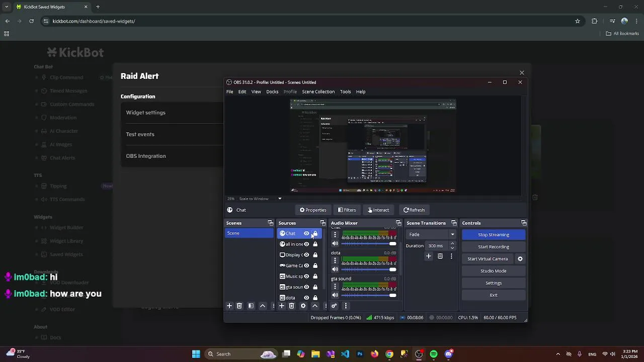Move the source up with the Sources arrow icon
Screen dimensions: 644x362
[x=315, y=306]
